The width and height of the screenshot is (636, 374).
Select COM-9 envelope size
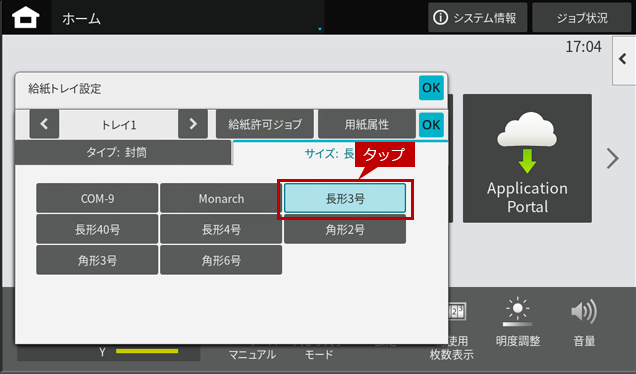point(97,198)
